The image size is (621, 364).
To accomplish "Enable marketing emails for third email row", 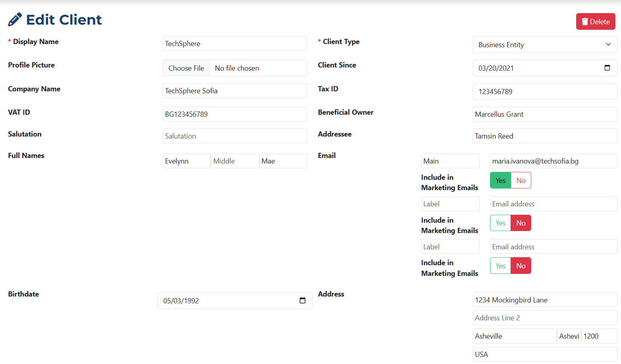I will click(500, 266).
